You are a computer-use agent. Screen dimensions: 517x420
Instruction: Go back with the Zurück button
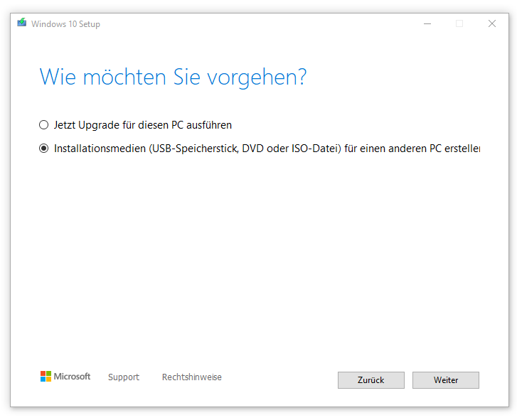(x=371, y=379)
